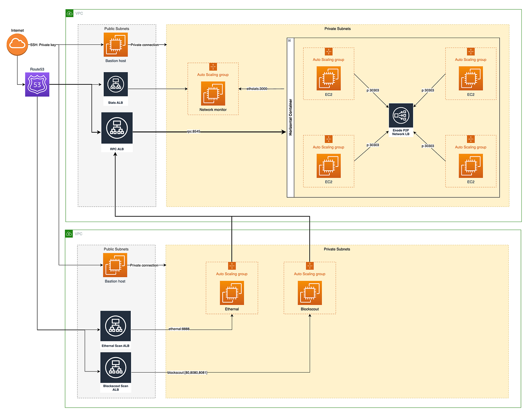Select the 'ethernal:8888' connection label

pos(179,329)
